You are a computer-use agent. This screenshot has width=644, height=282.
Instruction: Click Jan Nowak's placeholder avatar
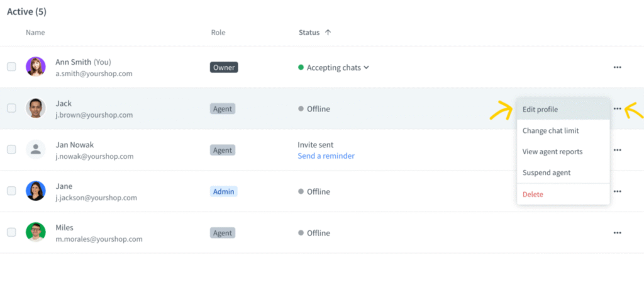click(x=36, y=150)
